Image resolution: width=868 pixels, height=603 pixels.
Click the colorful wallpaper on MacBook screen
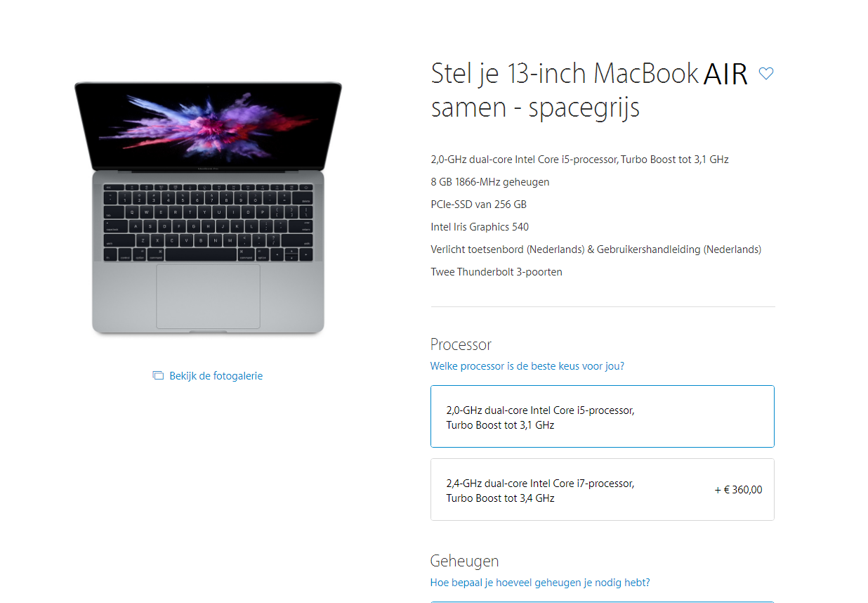[x=209, y=125]
